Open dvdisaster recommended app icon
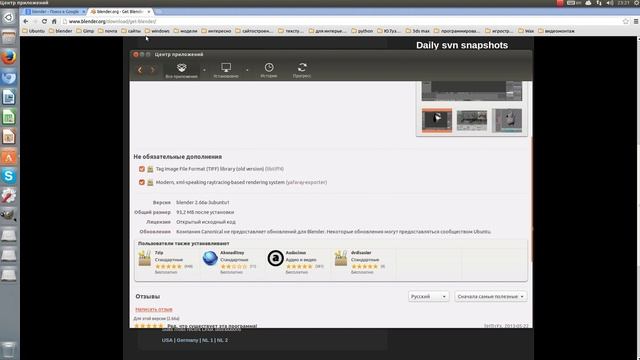The width and height of the screenshot is (640, 360). tap(341, 258)
